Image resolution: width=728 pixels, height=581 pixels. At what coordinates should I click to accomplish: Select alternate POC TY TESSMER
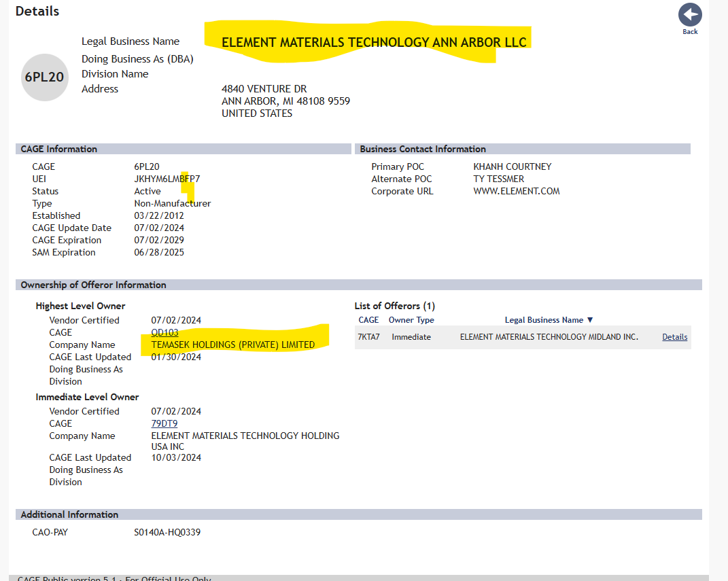tap(499, 179)
